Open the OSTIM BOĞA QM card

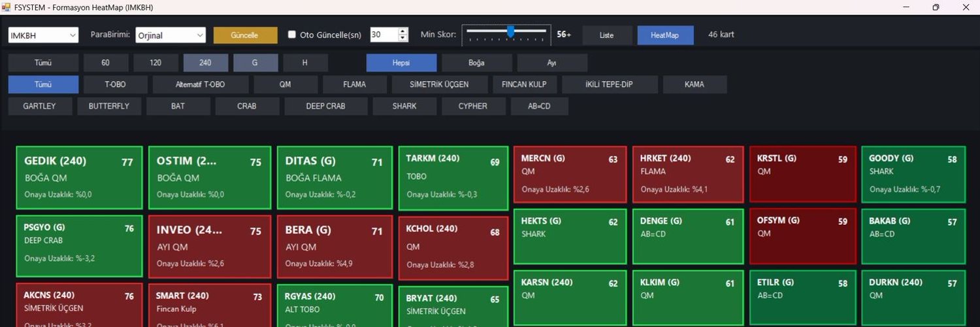coord(210,178)
